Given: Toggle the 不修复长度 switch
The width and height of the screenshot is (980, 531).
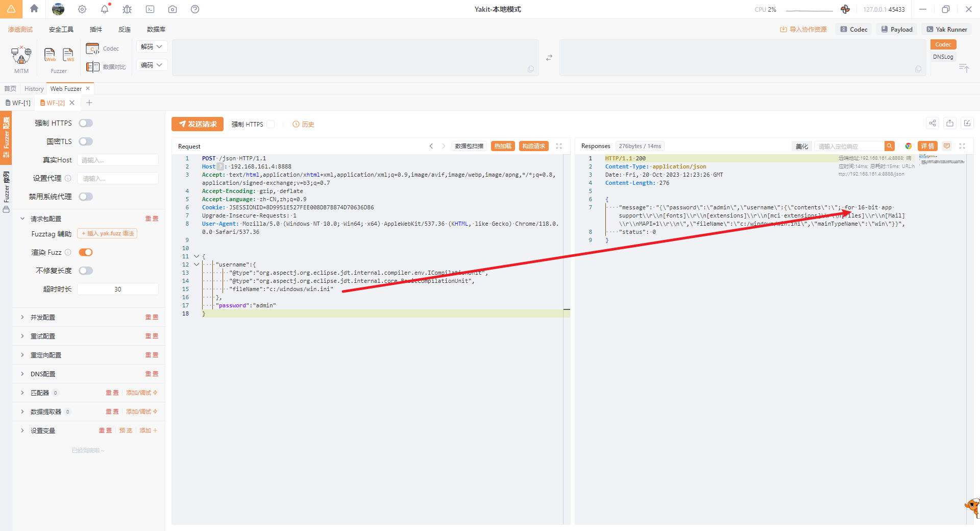Looking at the screenshot, I should point(86,271).
